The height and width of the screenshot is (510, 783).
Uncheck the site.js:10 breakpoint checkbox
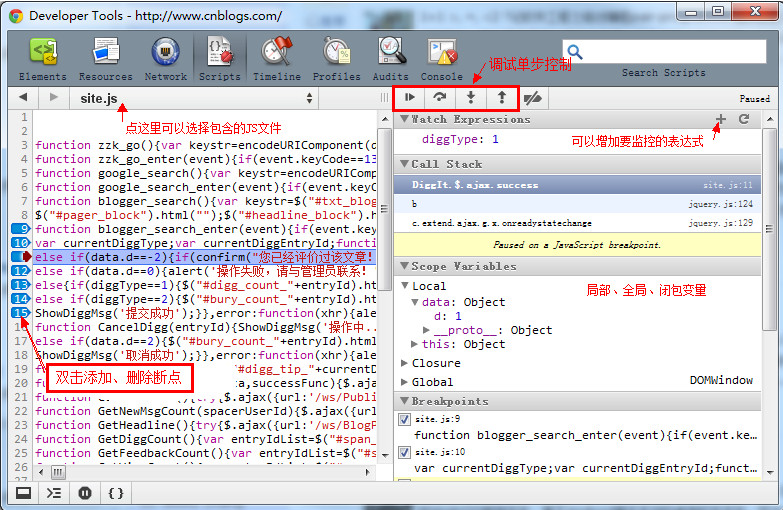coord(405,452)
